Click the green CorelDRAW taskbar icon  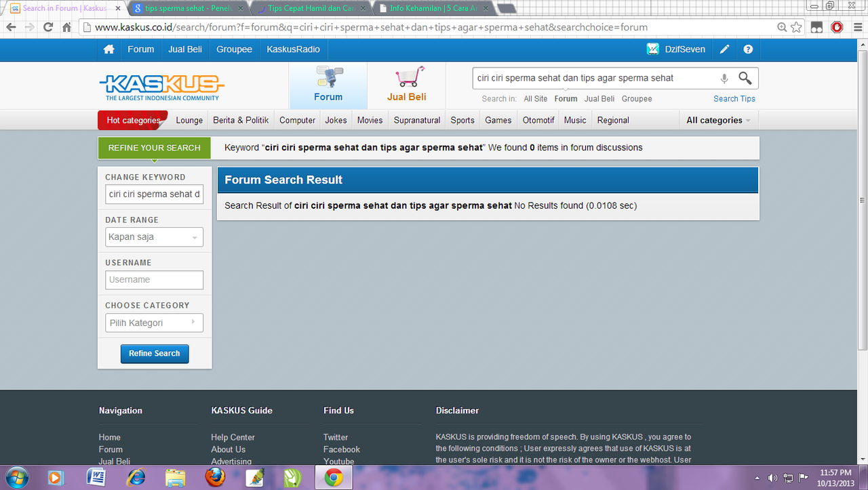coord(293,478)
